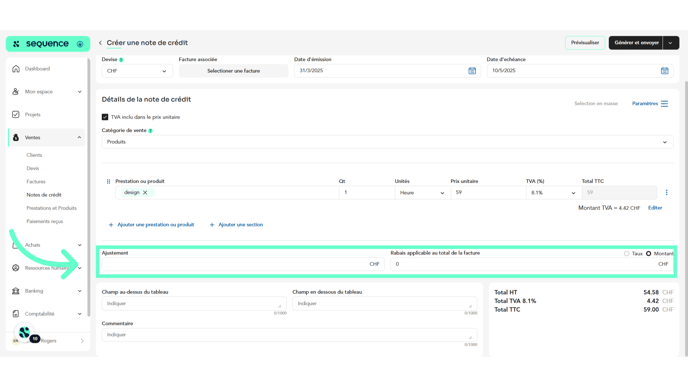Open Dashboard home icon
688x387 pixels.
16,68
